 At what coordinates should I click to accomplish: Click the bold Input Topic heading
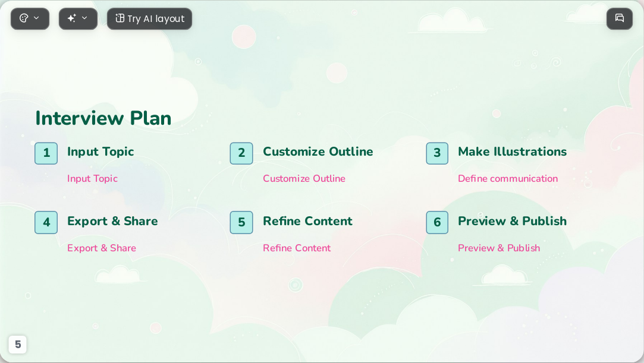click(100, 151)
